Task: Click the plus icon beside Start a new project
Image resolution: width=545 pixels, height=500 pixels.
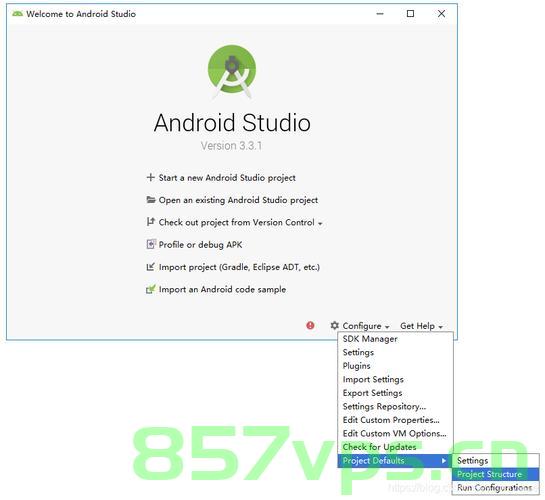Action: 151,178
